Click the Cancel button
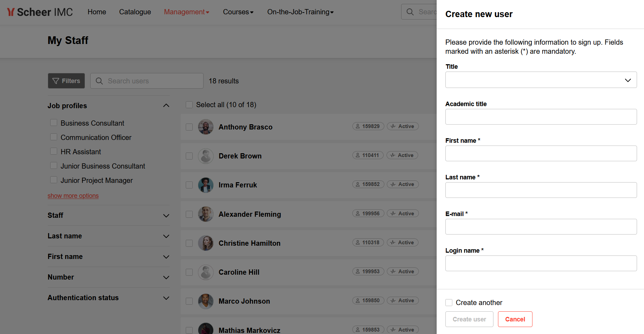 (x=515, y=319)
